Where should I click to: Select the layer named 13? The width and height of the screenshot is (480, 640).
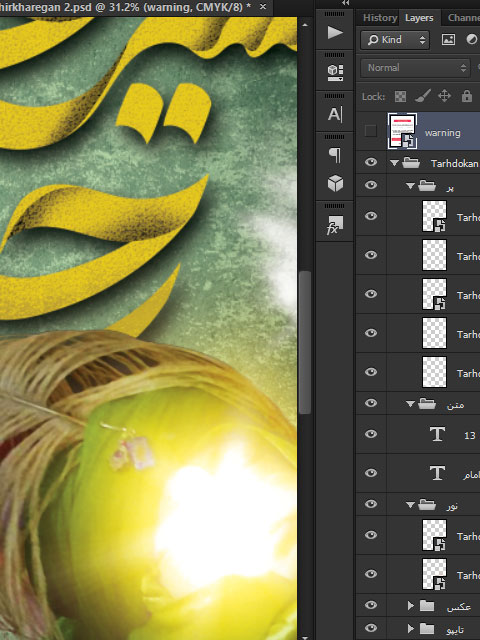(x=470, y=435)
